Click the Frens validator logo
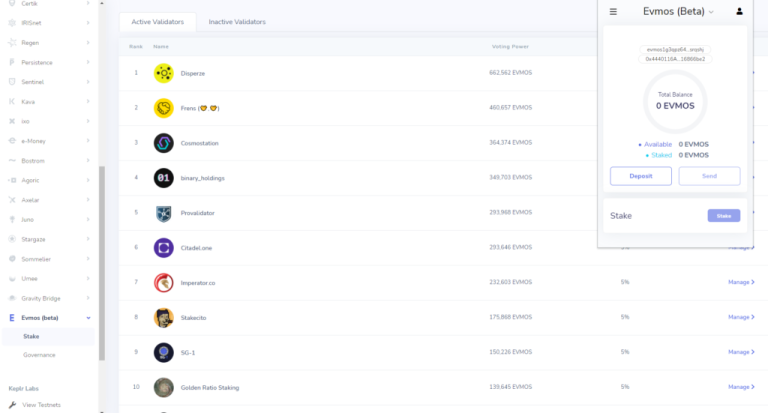 [x=164, y=108]
